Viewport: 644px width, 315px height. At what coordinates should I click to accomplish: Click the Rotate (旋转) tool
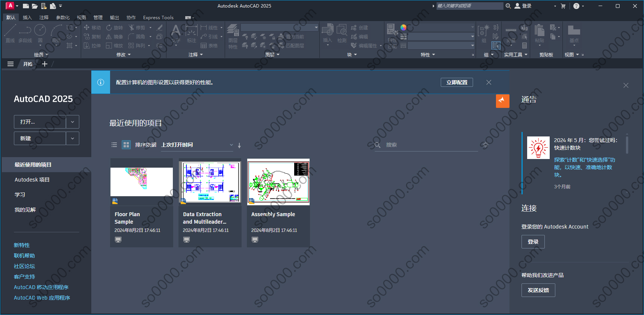coord(115,27)
